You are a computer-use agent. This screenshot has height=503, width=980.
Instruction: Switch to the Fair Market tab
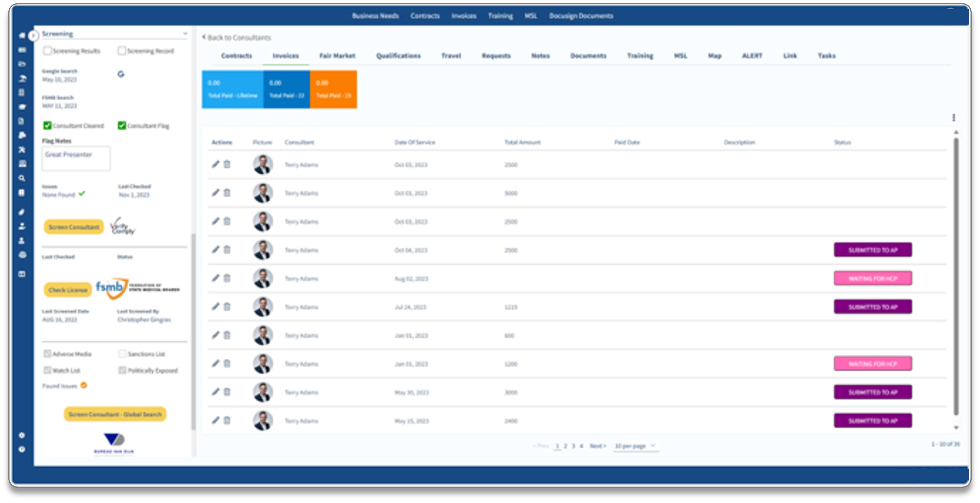[337, 56]
